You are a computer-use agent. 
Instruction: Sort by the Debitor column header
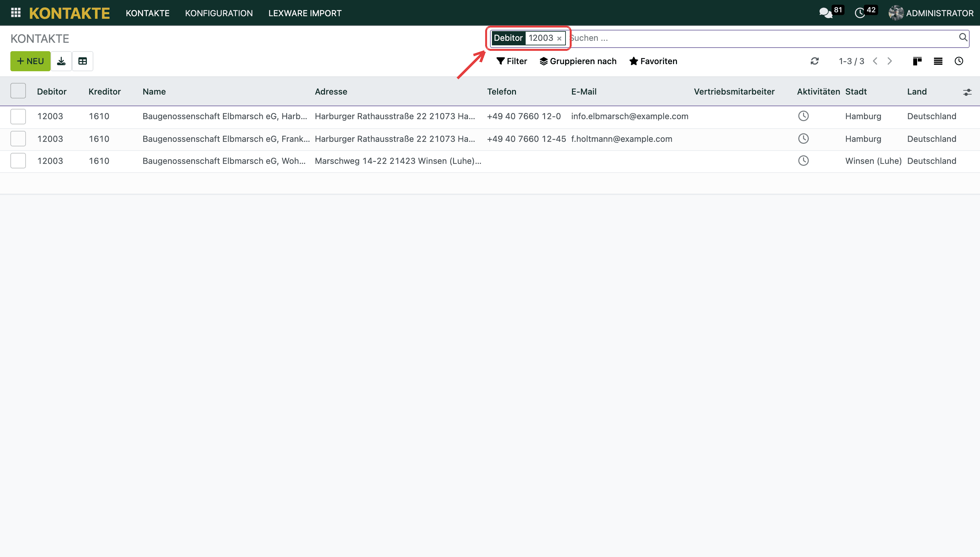click(52, 92)
